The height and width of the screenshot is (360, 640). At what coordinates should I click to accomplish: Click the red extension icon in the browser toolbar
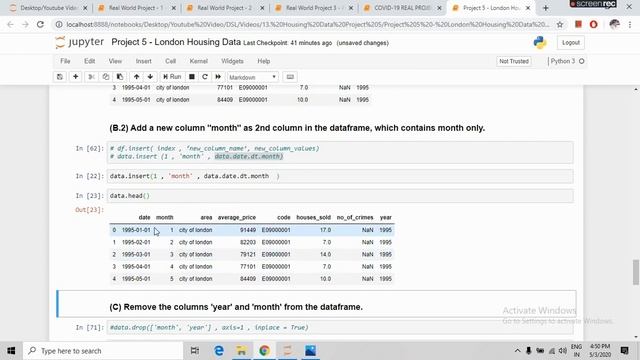point(578,24)
